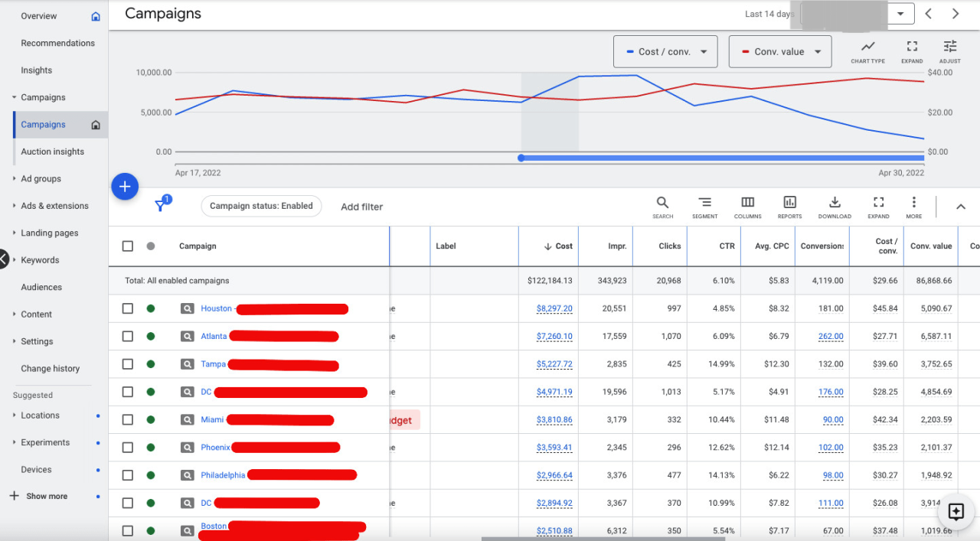Click the blue plus new campaign button
The height and width of the screenshot is (541, 980).
tap(125, 186)
